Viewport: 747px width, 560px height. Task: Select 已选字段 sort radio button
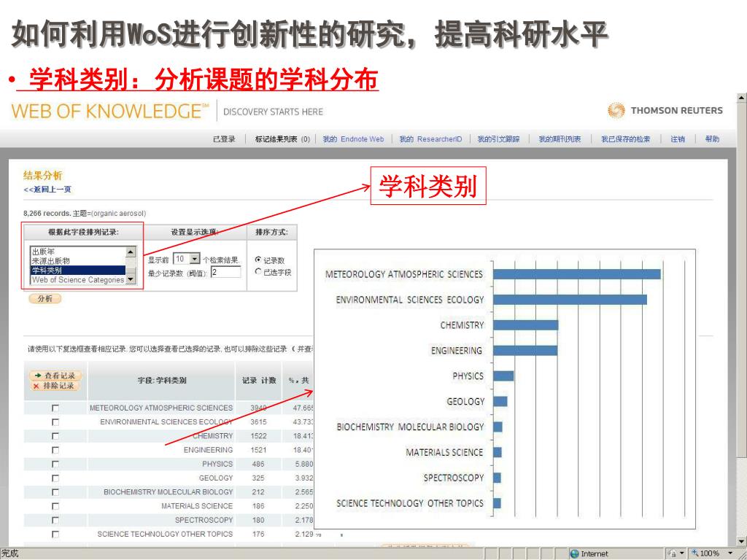[x=258, y=271]
